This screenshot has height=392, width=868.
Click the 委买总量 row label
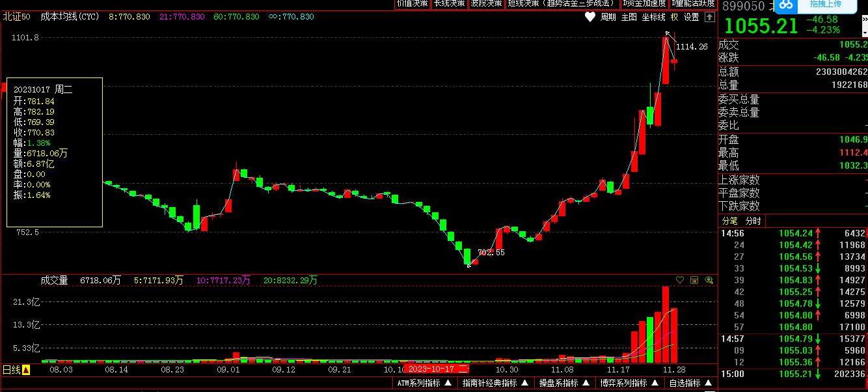point(739,100)
